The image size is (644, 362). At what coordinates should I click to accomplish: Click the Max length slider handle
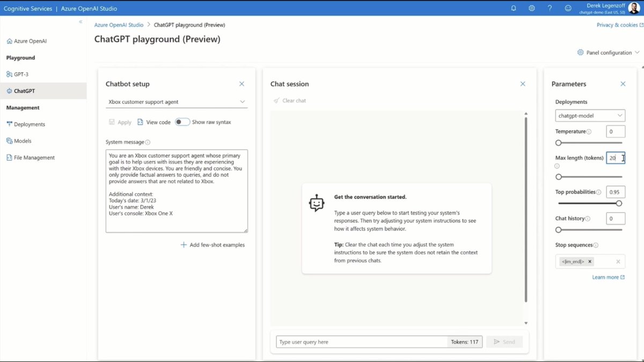click(x=559, y=176)
